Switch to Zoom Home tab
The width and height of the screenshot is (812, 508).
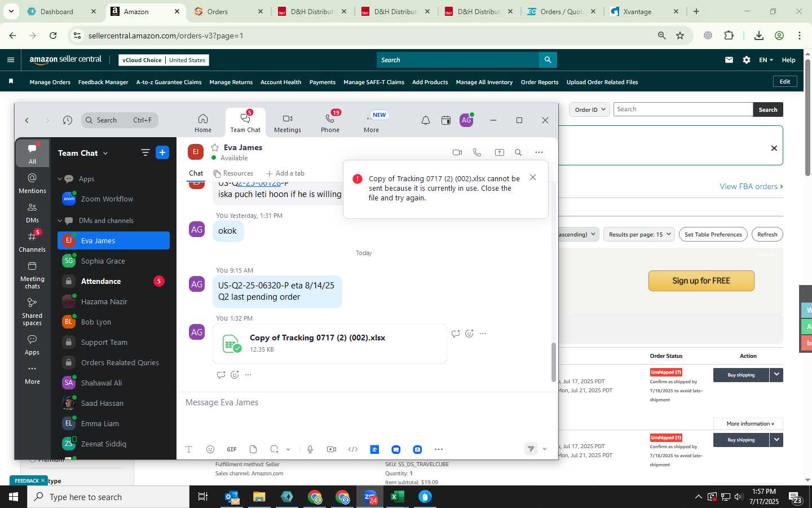(x=203, y=122)
